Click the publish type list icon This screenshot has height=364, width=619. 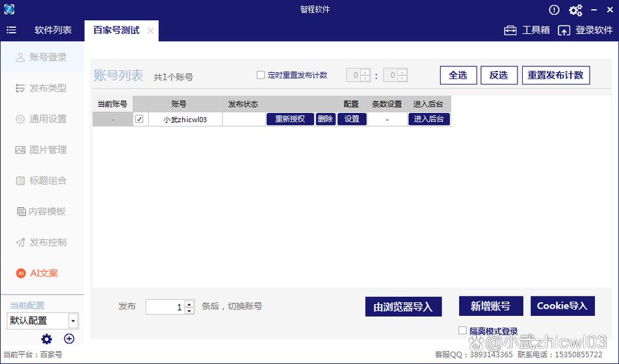[20, 88]
